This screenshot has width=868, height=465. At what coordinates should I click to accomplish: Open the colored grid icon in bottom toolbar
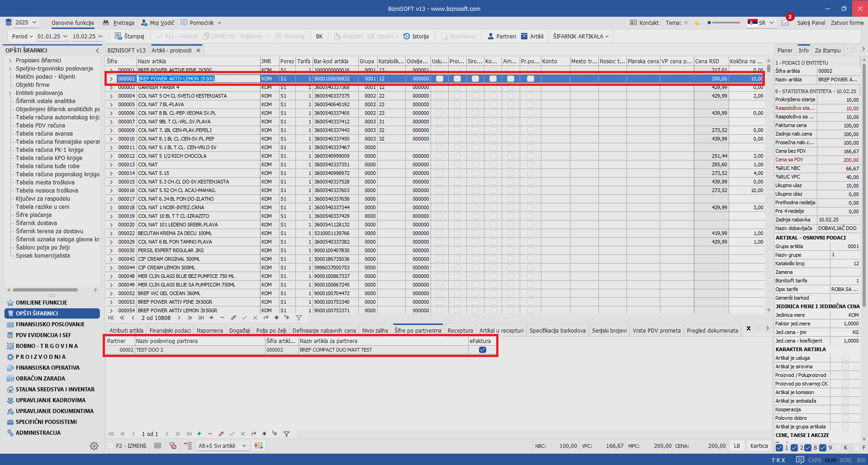coord(259,446)
